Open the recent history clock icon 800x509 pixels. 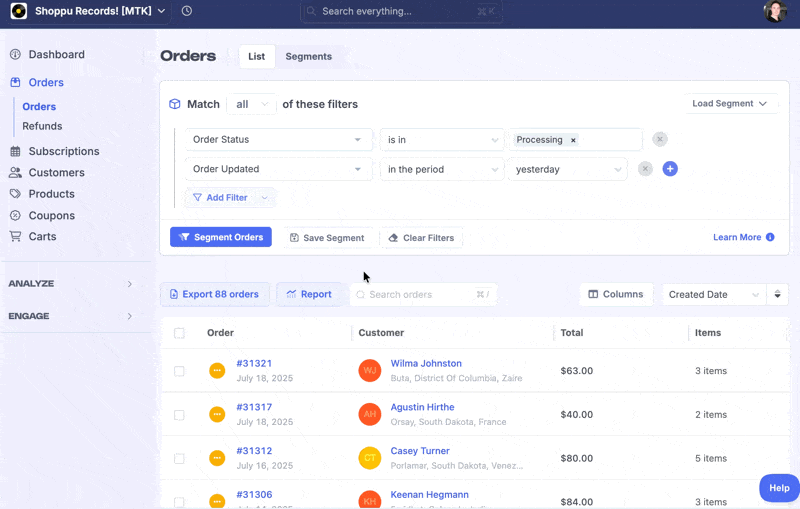tap(187, 11)
